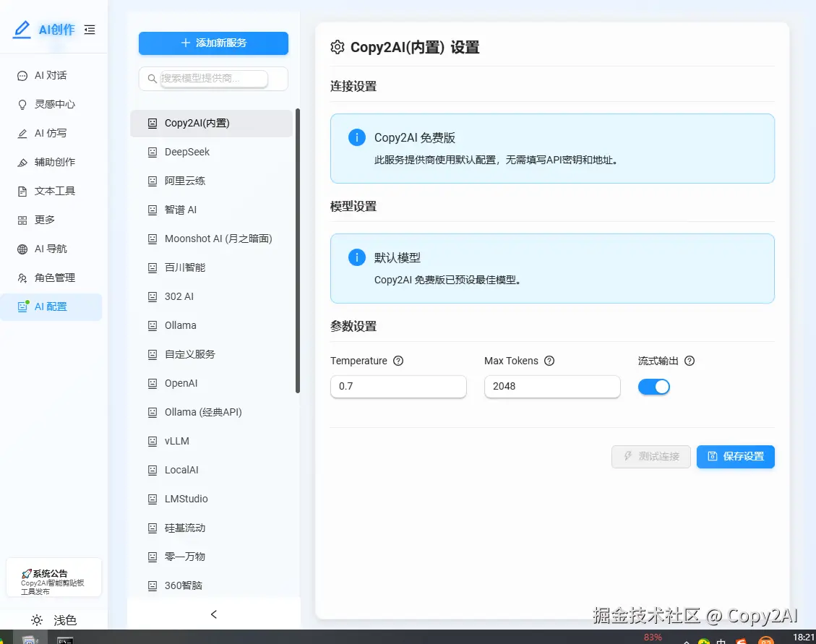Select the DeepSeek provider
This screenshot has height=644, width=816.
click(x=211, y=152)
